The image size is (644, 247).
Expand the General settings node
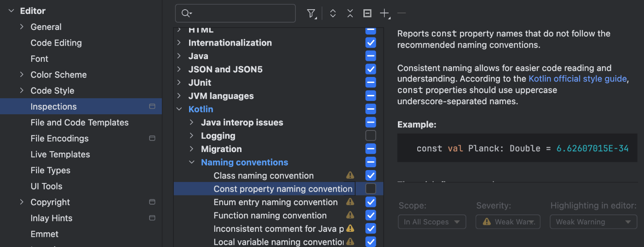(22, 27)
